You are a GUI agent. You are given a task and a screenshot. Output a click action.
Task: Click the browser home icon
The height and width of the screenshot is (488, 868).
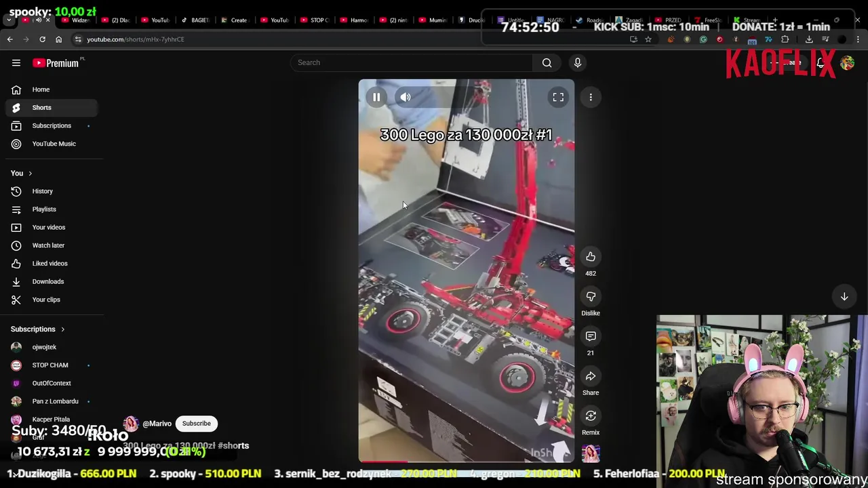click(58, 39)
